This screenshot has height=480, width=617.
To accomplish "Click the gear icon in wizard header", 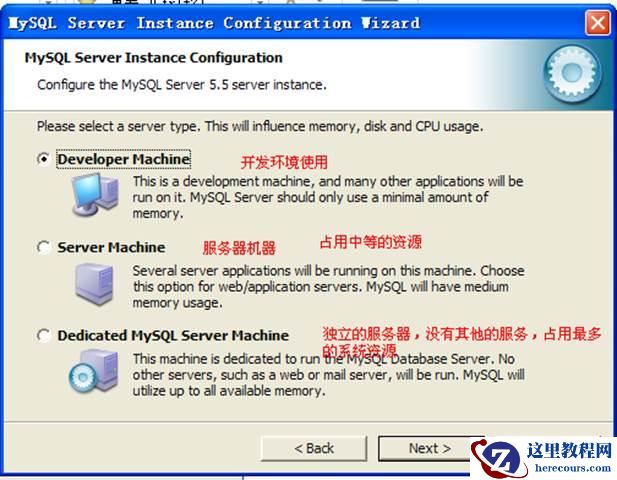I will pyautogui.click(x=572, y=73).
